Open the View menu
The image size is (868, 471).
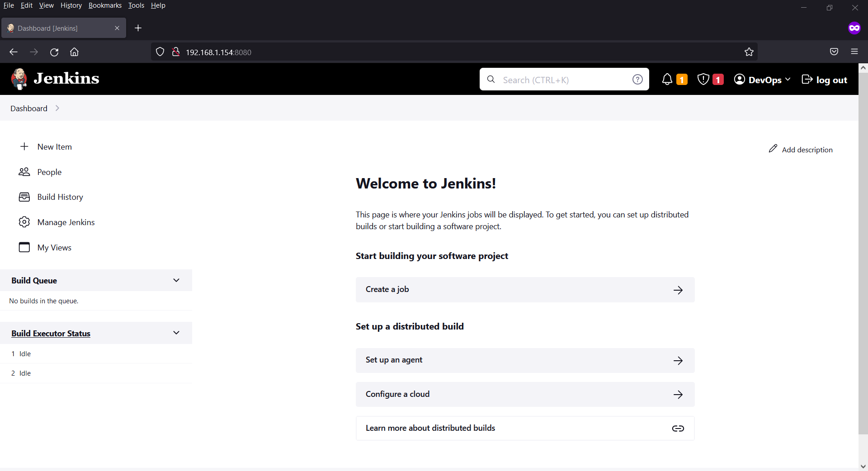pos(46,5)
